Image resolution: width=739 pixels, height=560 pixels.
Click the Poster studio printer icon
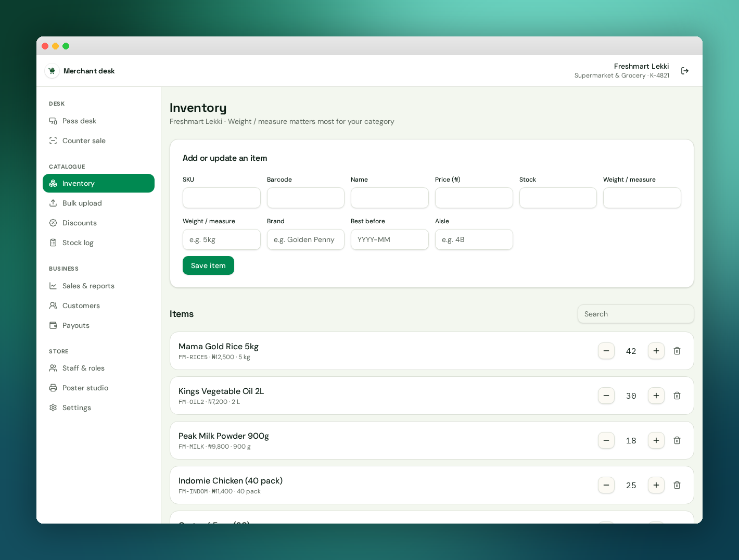[53, 388]
